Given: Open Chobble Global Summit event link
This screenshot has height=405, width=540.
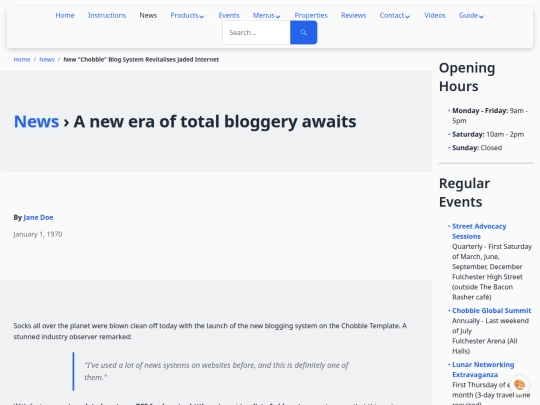Looking at the screenshot, I should (x=491, y=310).
